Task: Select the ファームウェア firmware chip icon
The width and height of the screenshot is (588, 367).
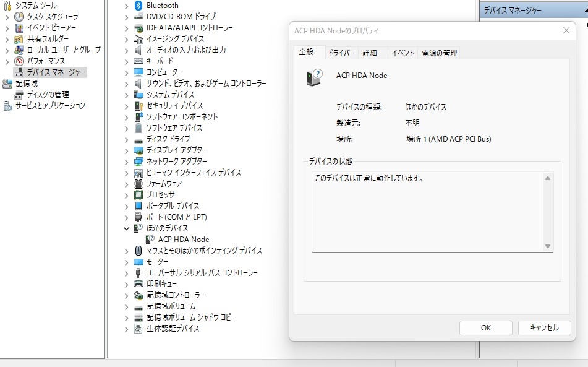Action: (x=138, y=184)
